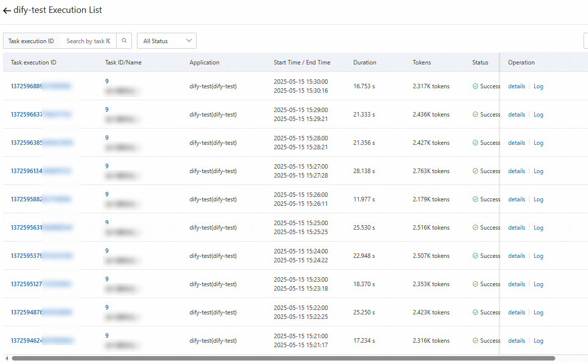
Task: Click the scroll-left arrow of the horizontal scrollbar
Action: pyautogui.click(x=7, y=359)
